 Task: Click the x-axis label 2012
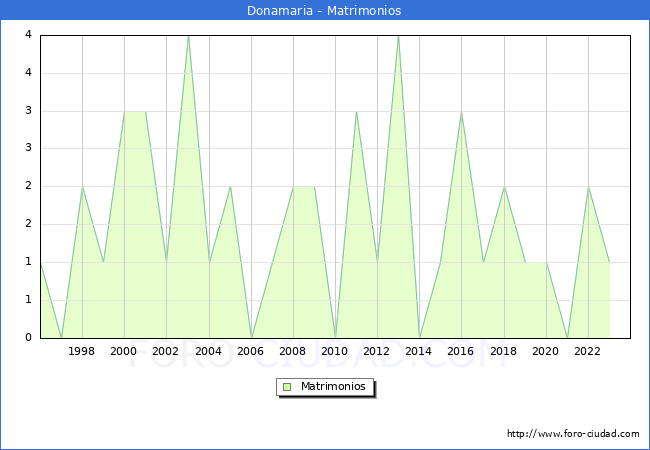376,351
